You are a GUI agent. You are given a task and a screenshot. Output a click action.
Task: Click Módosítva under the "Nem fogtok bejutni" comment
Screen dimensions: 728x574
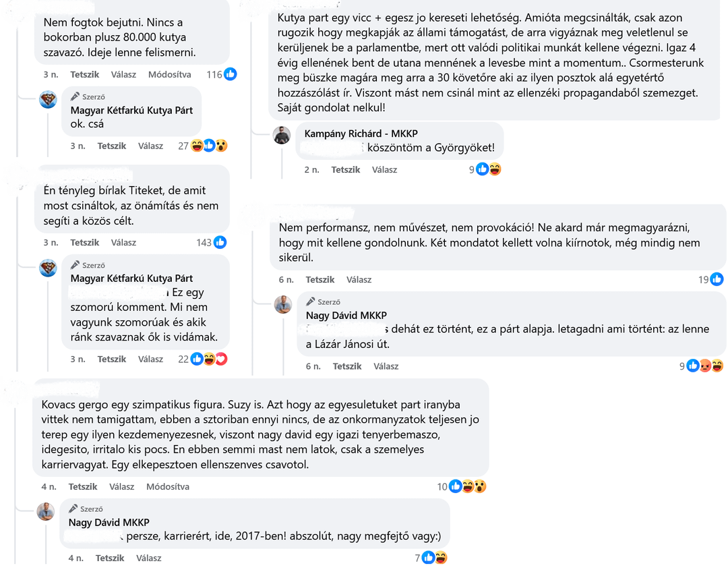[170, 74]
